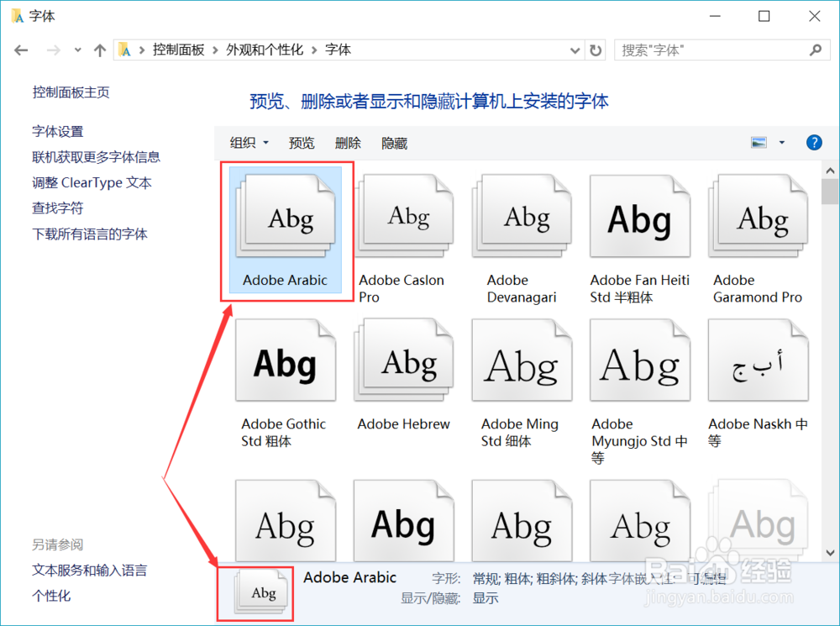The height and width of the screenshot is (626, 840).
Task: Open 下载所有语言的字体 link
Action: [90, 234]
